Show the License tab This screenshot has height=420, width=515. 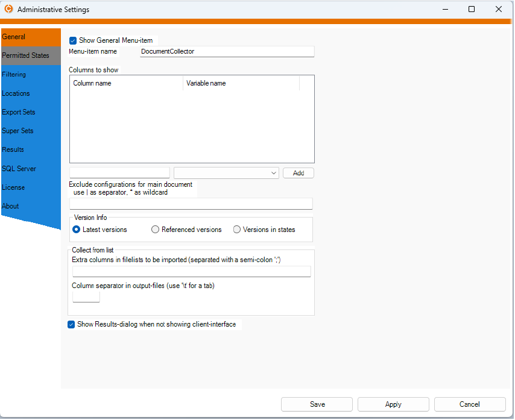click(13, 187)
